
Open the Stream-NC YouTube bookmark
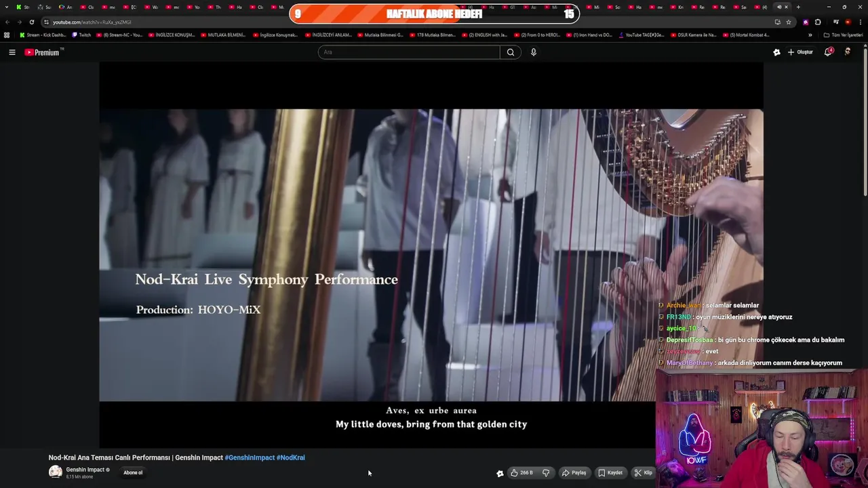coord(119,35)
